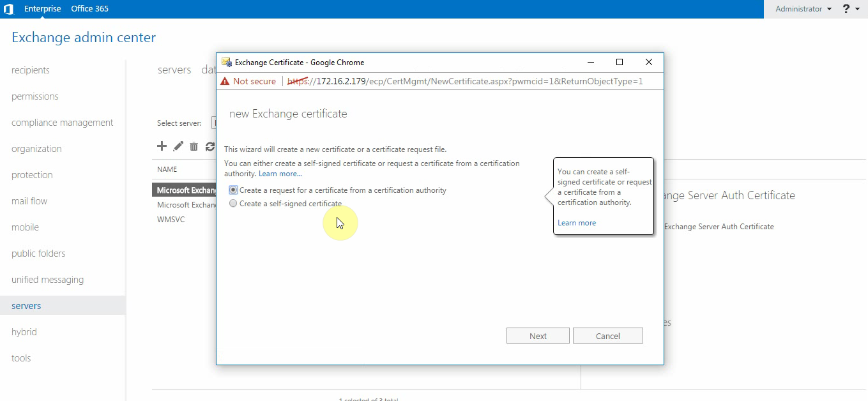Select Create a self-signed certificate option
The width and height of the screenshot is (868, 401).
(x=233, y=204)
